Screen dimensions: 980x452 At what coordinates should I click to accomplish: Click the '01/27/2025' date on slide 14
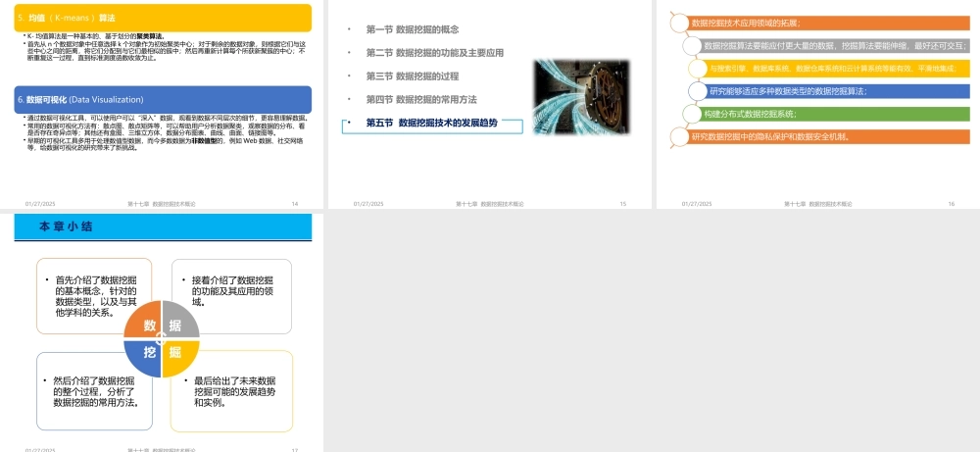pyautogui.click(x=40, y=204)
